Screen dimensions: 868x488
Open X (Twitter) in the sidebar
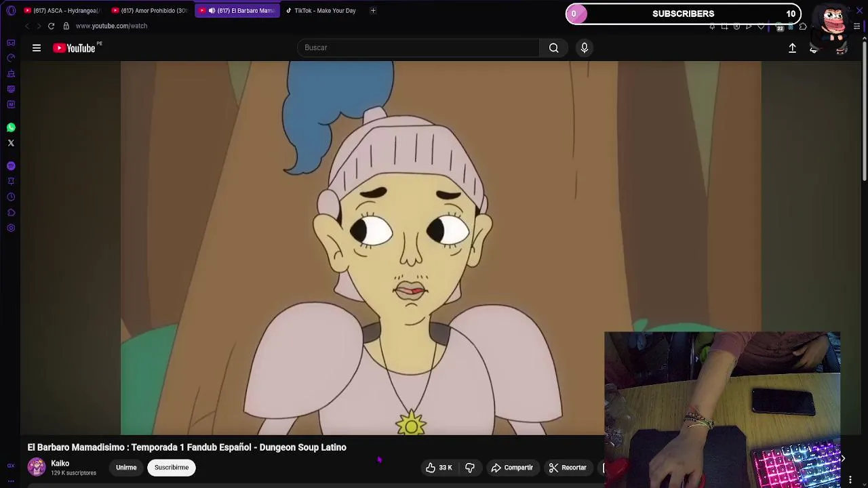click(11, 143)
